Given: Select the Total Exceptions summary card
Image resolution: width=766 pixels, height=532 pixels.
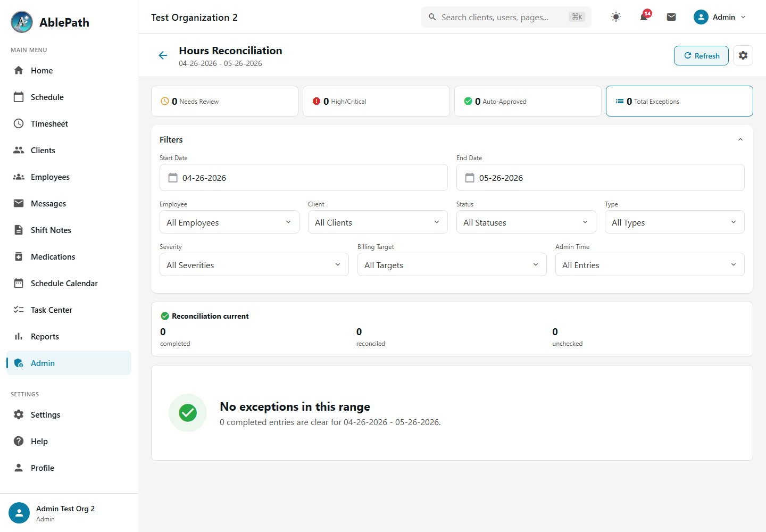Looking at the screenshot, I should (679, 101).
